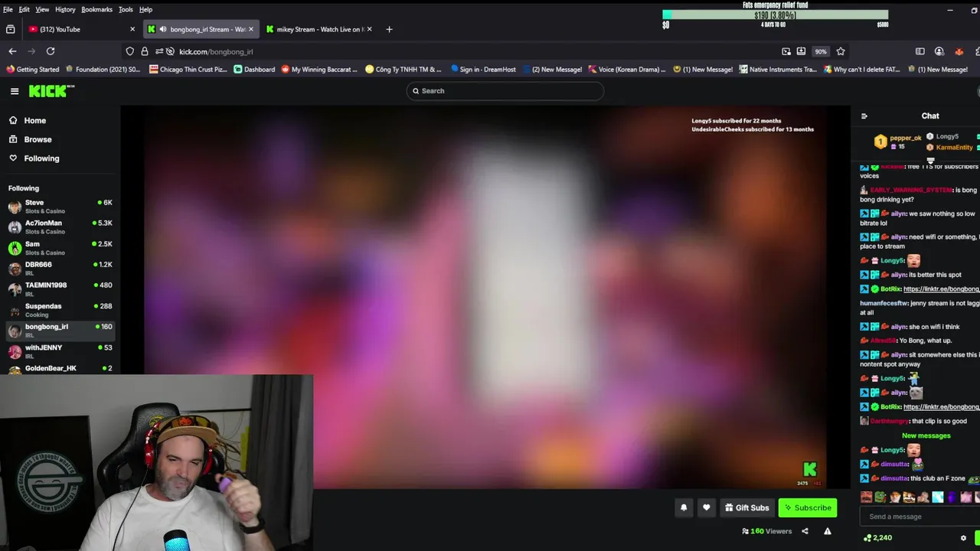Click the relief fund progress bar
The image size is (980, 551).
coord(775,15)
